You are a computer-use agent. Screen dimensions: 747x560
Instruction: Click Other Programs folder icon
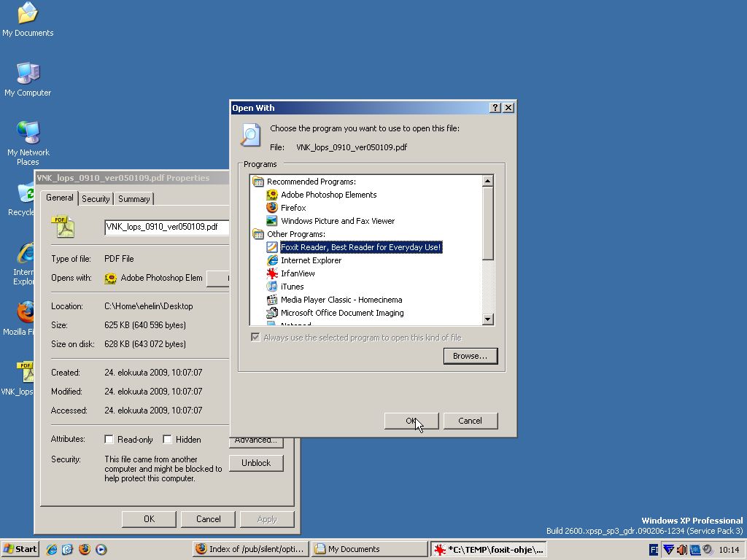click(x=258, y=234)
